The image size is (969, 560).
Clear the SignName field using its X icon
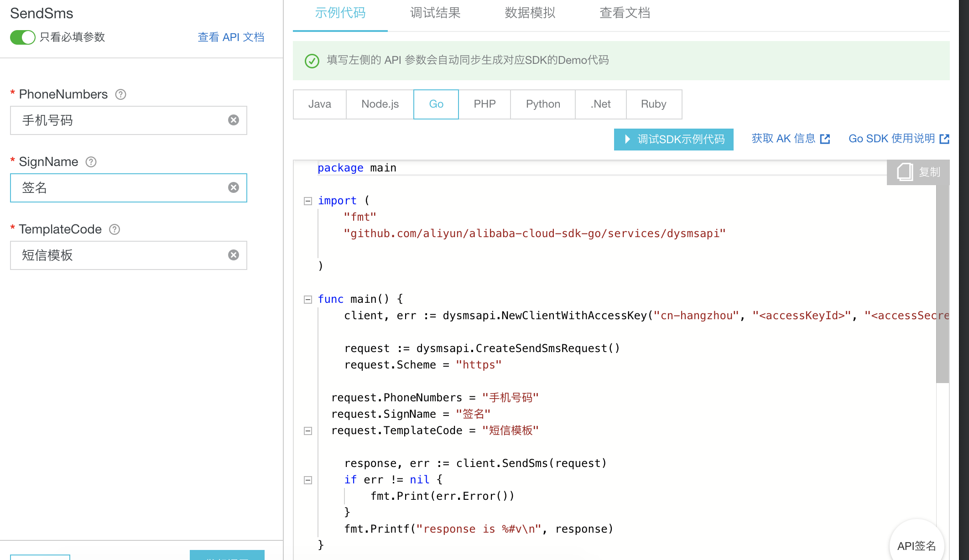(x=234, y=187)
